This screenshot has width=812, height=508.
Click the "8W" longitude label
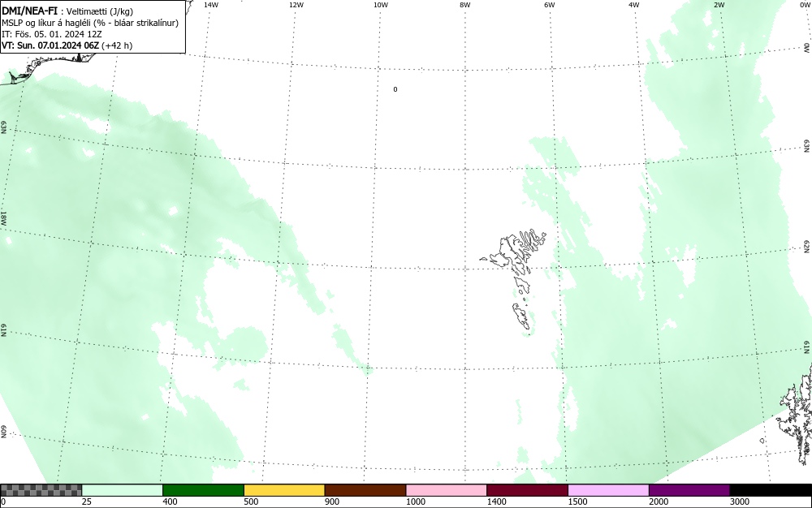pos(465,5)
